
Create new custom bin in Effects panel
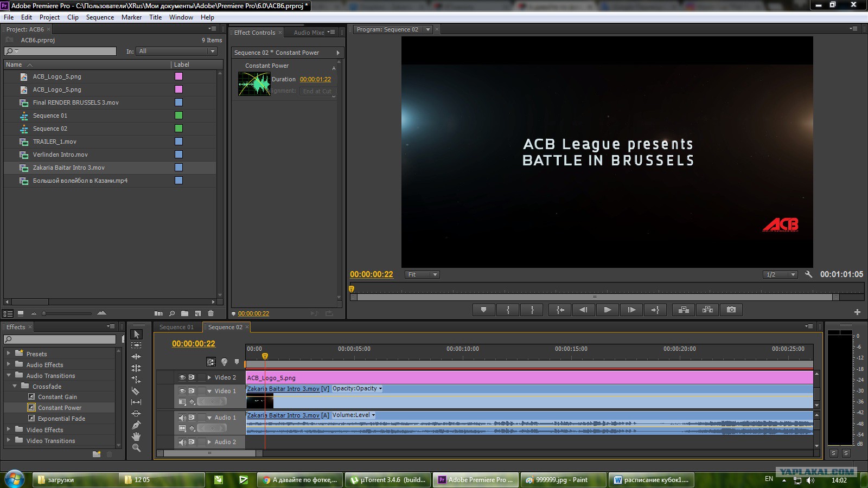click(97, 454)
